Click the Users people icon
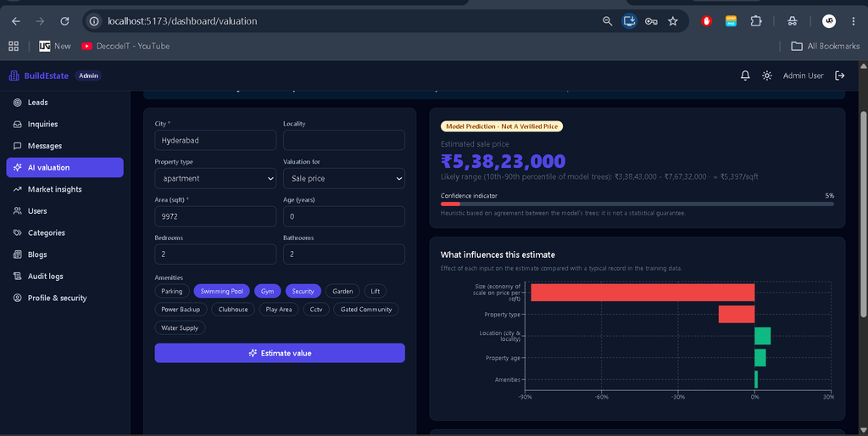This screenshot has height=436, width=868. click(17, 211)
